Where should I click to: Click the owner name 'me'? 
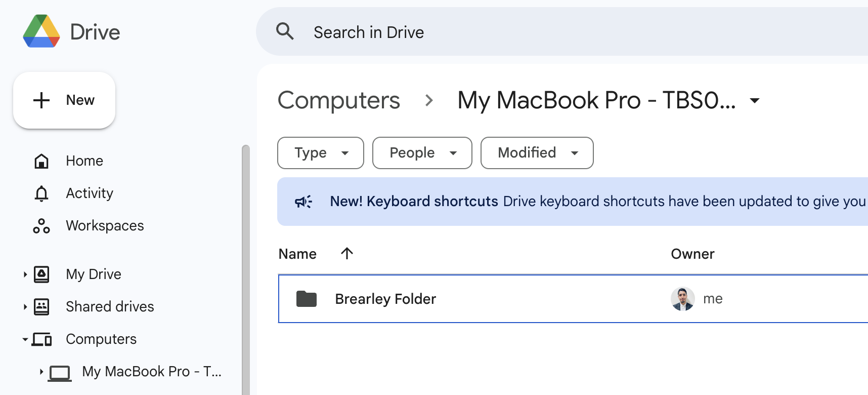tap(713, 299)
